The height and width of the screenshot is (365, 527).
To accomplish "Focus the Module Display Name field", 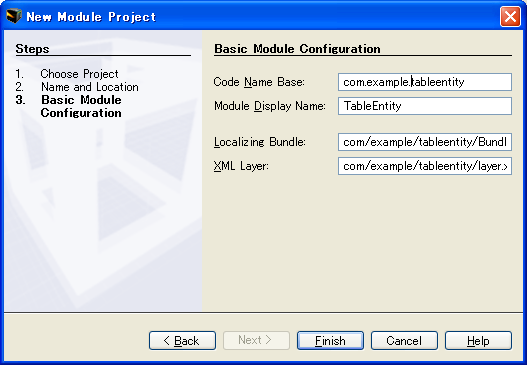I will 425,106.
